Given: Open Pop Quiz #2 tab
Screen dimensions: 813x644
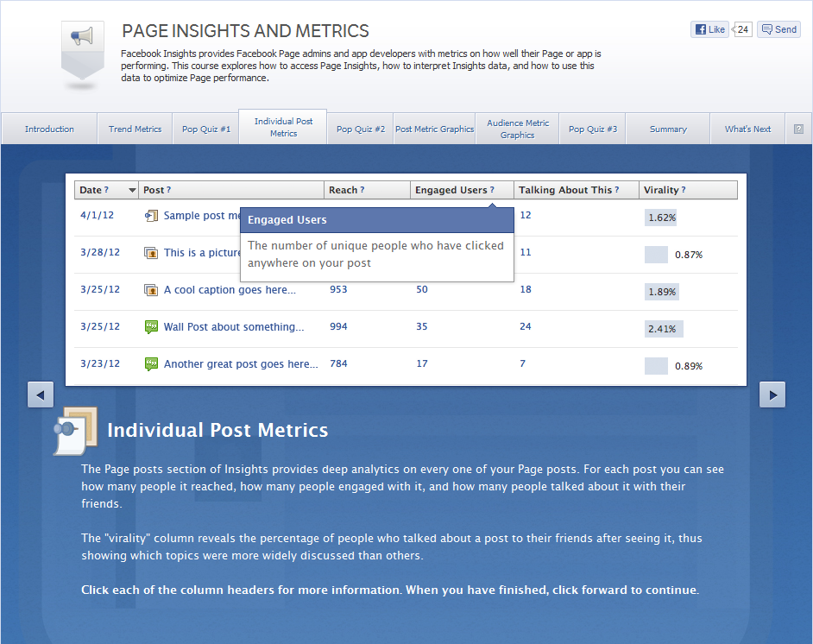Looking at the screenshot, I should tap(361, 129).
